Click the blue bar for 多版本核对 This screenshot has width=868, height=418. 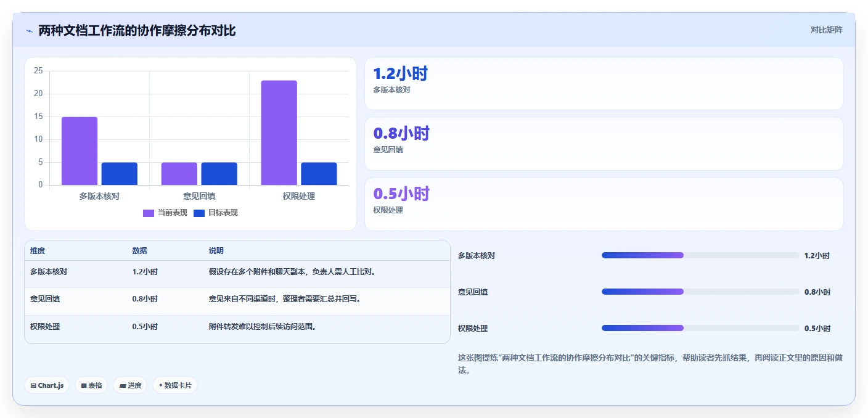tap(120, 174)
